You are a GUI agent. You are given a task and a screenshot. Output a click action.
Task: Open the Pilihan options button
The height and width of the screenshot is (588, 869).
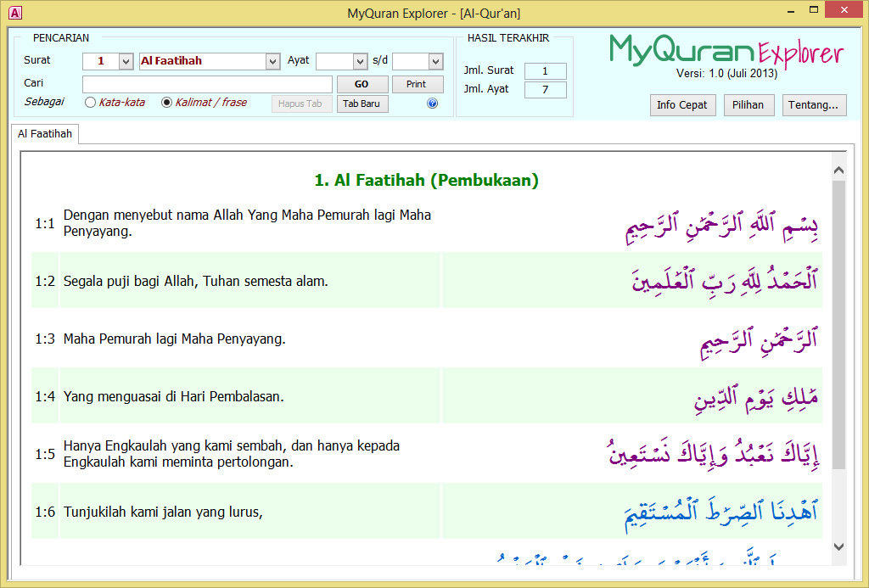(x=748, y=104)
